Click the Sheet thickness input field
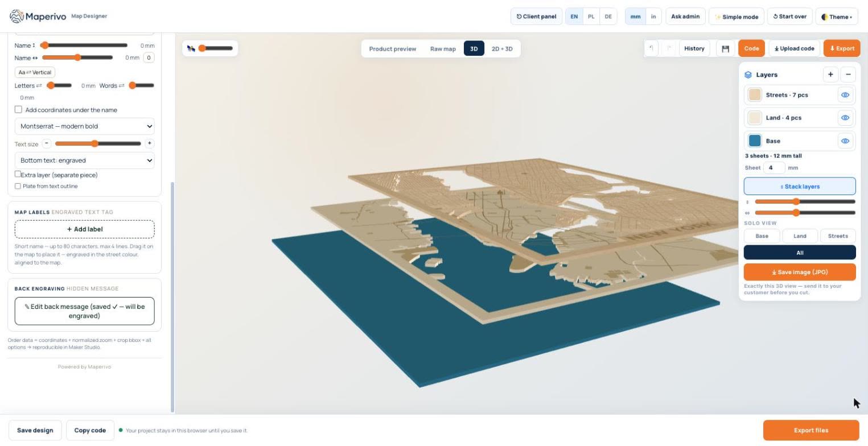Viewport: 868px width, 446px height. 774,167
